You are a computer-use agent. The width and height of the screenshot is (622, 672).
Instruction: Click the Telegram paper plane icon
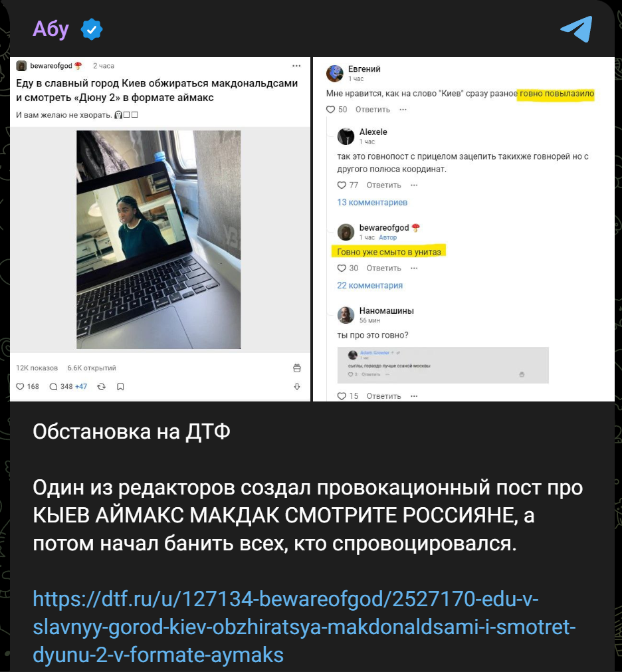click(577, 29)
